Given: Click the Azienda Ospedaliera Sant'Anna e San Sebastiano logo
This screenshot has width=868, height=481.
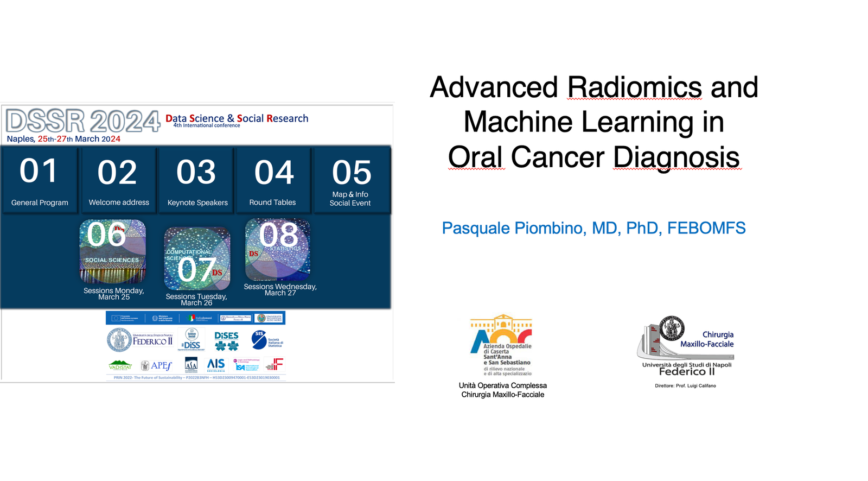Looking at the screenshot, I should [502, 345].
